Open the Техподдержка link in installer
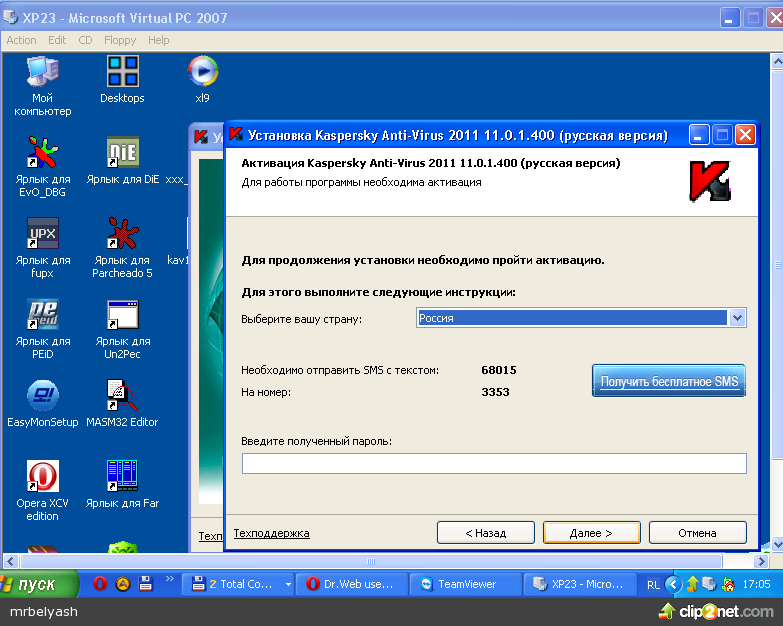 point(272,533)
